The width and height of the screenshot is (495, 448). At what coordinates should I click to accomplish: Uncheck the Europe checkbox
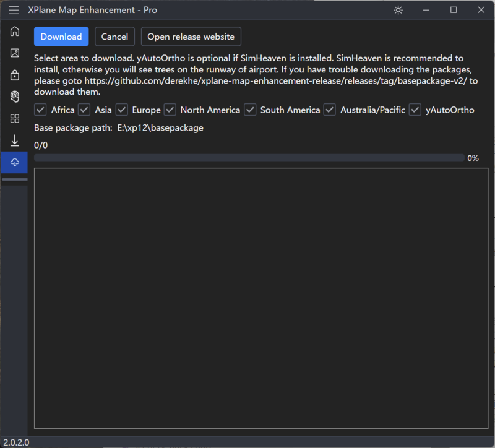pos(122,110)
